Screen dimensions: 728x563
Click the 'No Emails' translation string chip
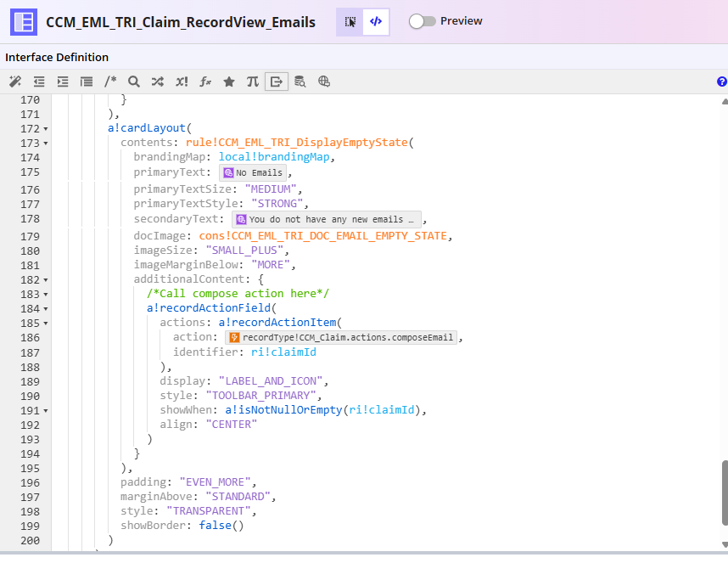point(253,172)
